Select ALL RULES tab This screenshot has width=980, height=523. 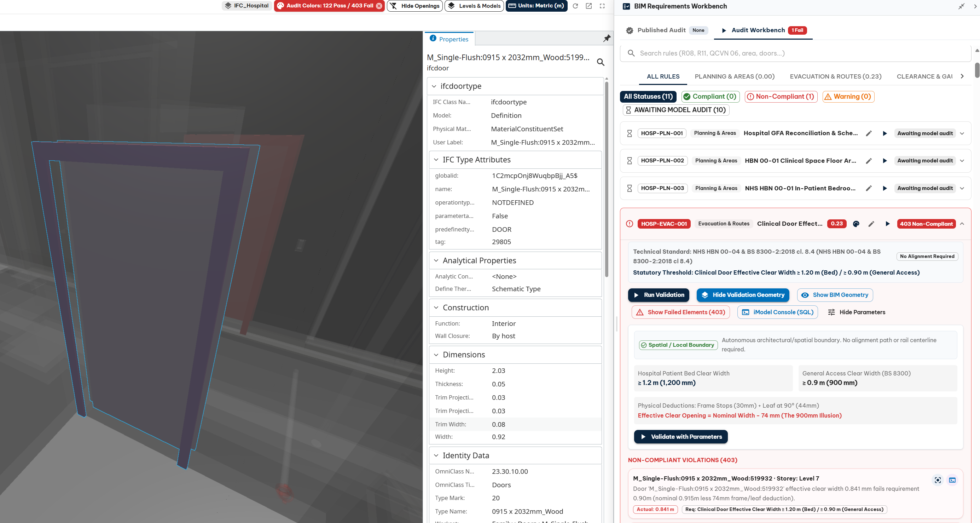click(663, 76)
